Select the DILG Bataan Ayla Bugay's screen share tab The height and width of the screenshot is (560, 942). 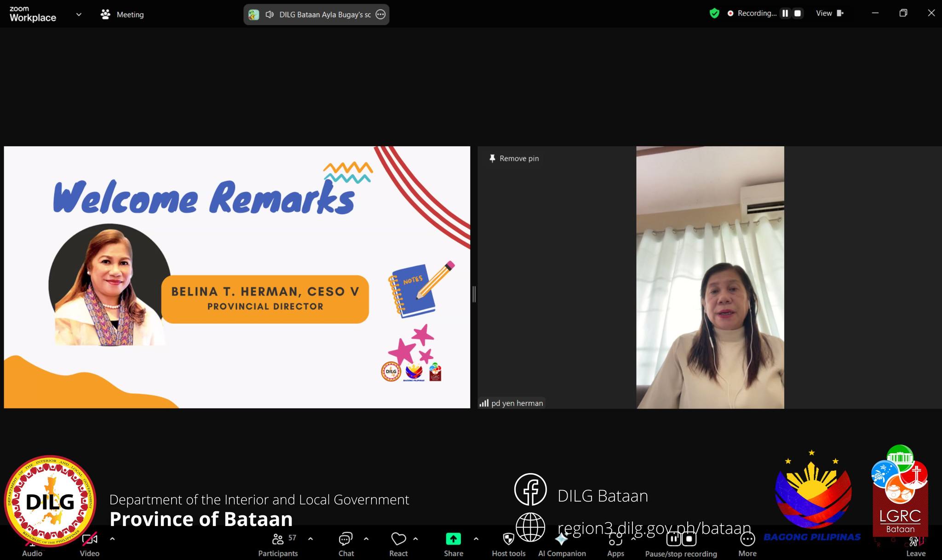tap(316, 14)
